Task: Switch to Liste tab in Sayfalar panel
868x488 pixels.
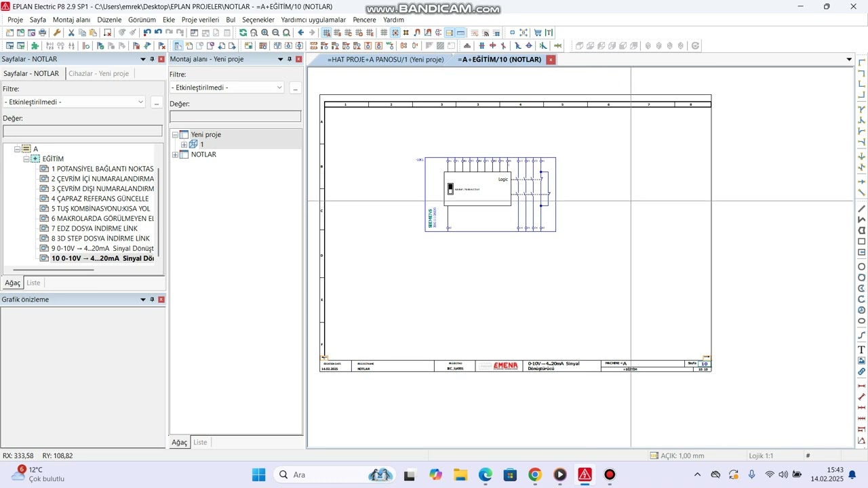Action: [33, 283]
